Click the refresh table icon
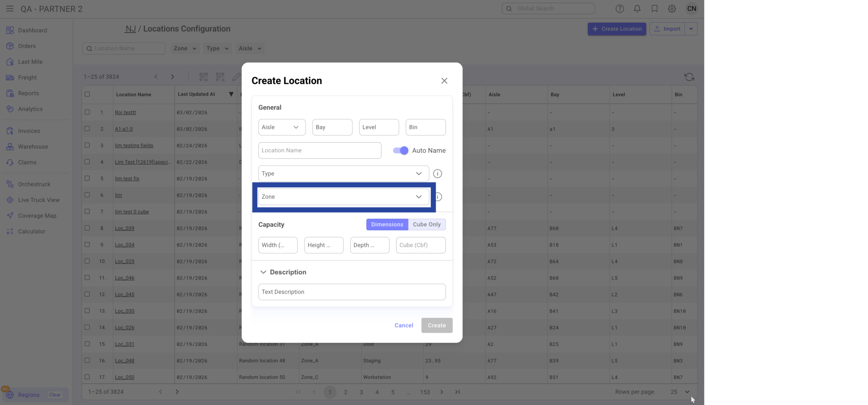The image size is (868, 405). (x=689, y=77)
